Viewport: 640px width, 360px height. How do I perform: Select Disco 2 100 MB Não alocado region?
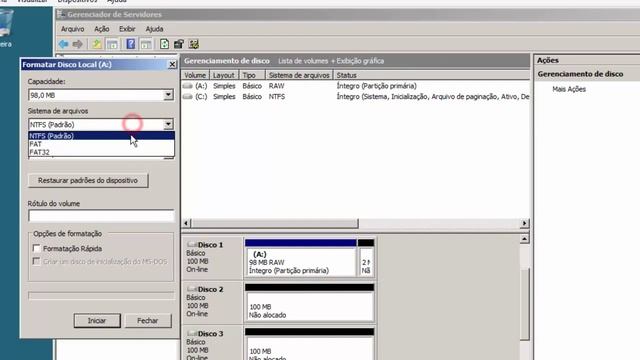[x=309, y=303]
